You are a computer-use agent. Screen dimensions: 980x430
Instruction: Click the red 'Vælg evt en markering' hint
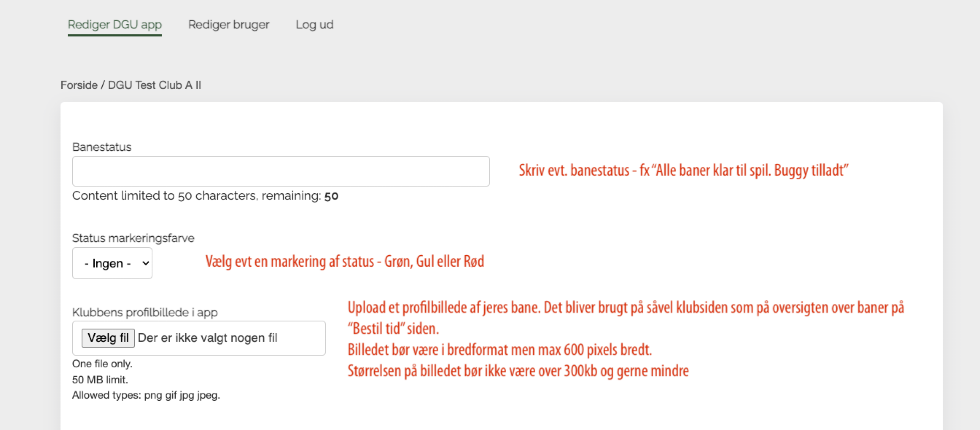pyautogui.click(x=345, y=262)
